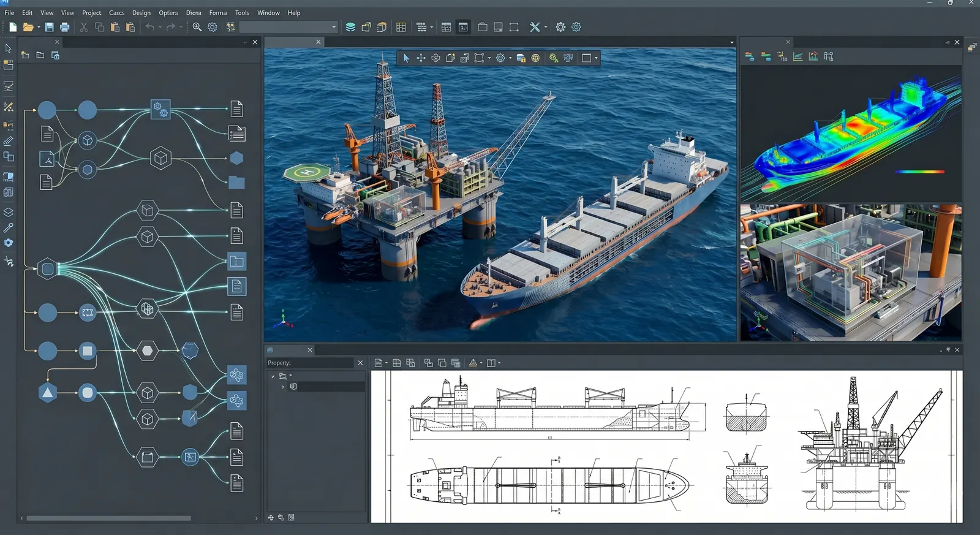Open the dropdown next to wrench tools icon

click(x=545, y=27)
